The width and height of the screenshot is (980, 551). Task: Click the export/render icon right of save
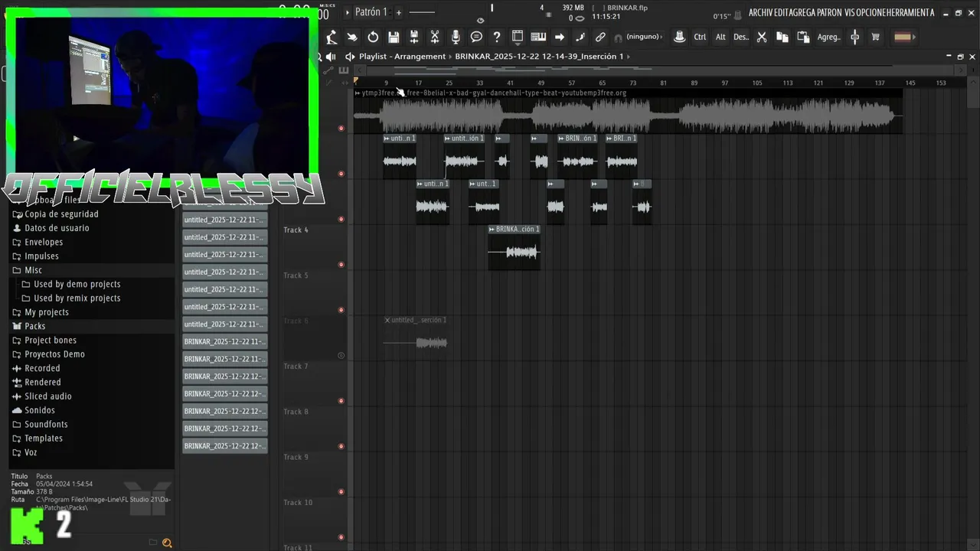[414, 37]
